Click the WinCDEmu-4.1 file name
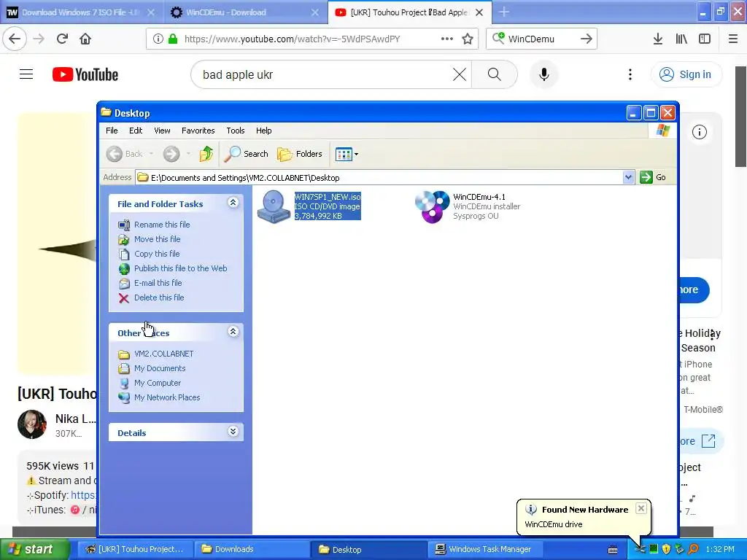 click(479, 197)
